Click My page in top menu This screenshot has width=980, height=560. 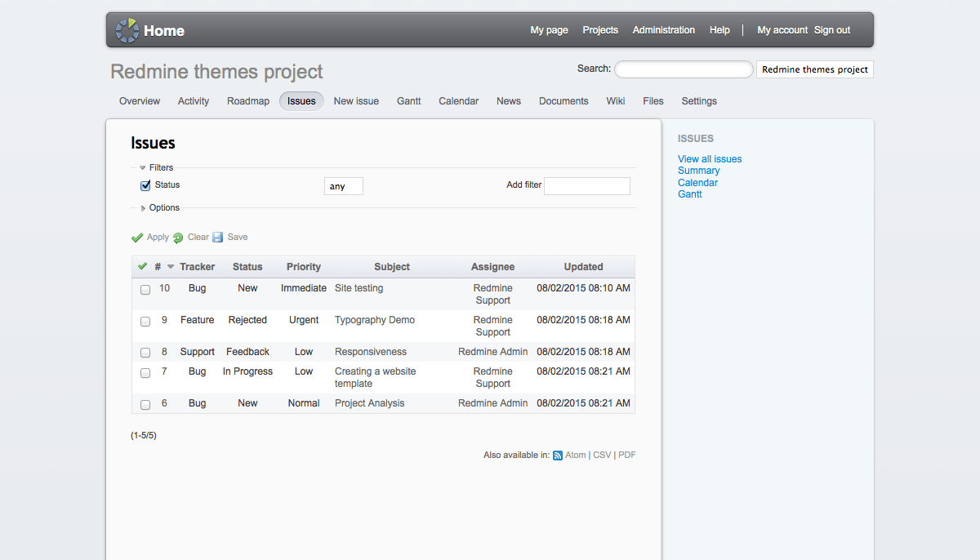click(550, 30)
